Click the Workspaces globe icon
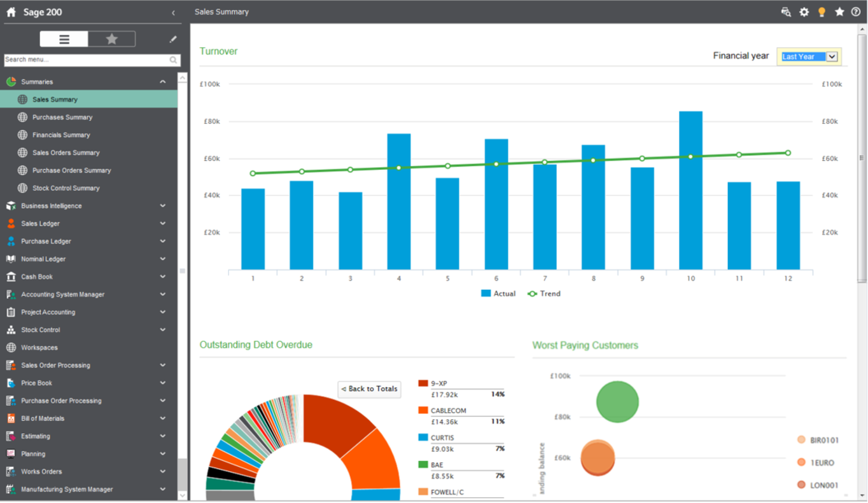This screenshot has height=503, width=868. tap(11, 348)
